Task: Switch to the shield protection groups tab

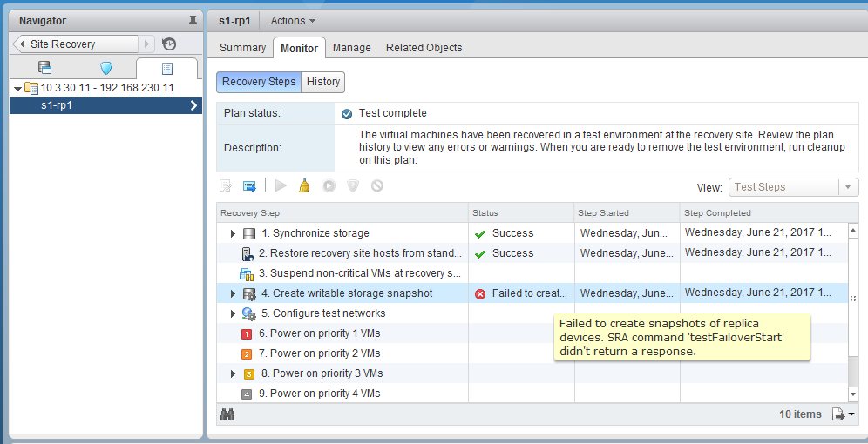Action: coord(106,68)
